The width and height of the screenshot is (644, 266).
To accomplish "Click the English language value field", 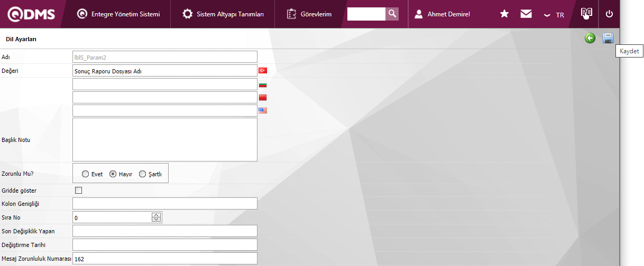I will coord(165,110).
